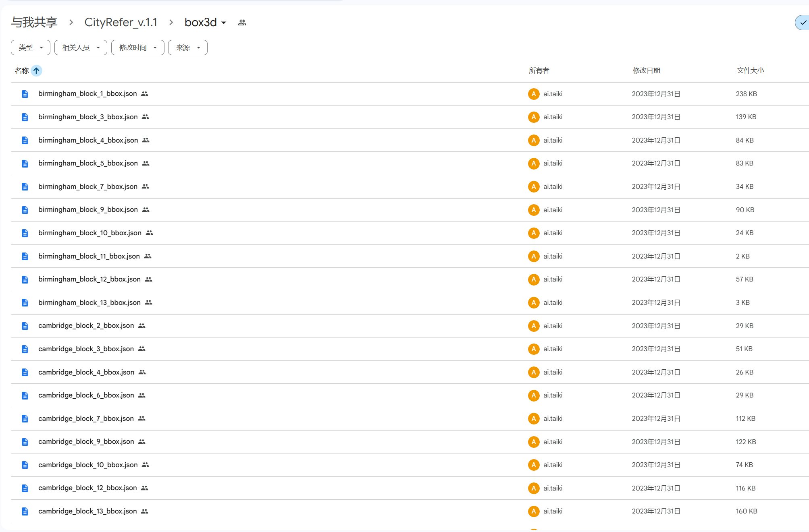Navigate to CityRefer_v.1.1 breadcrumb folder

click(x=121, y=23)
